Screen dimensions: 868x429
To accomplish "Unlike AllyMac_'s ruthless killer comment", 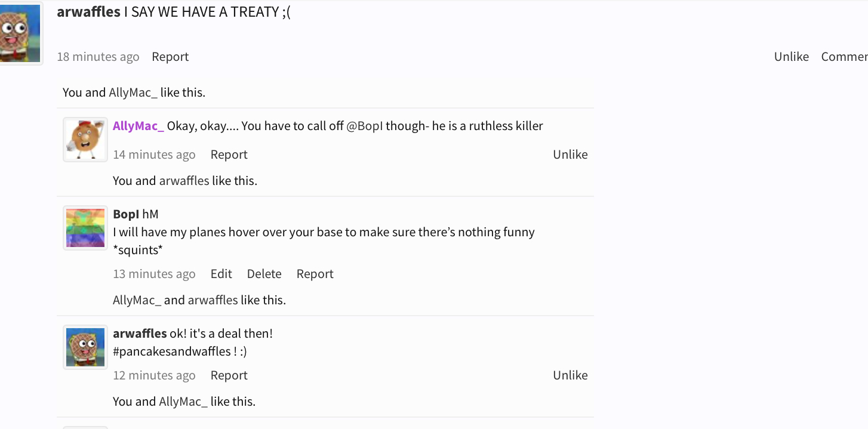I will (570, 155).
